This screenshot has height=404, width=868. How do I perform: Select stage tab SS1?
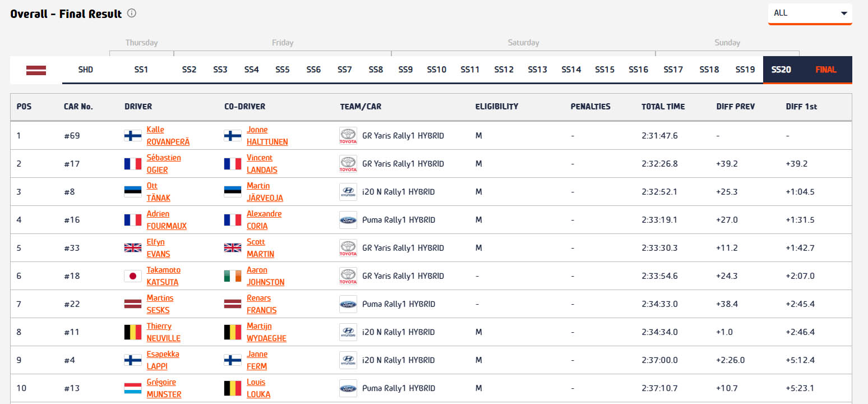(x=141, y=70)
